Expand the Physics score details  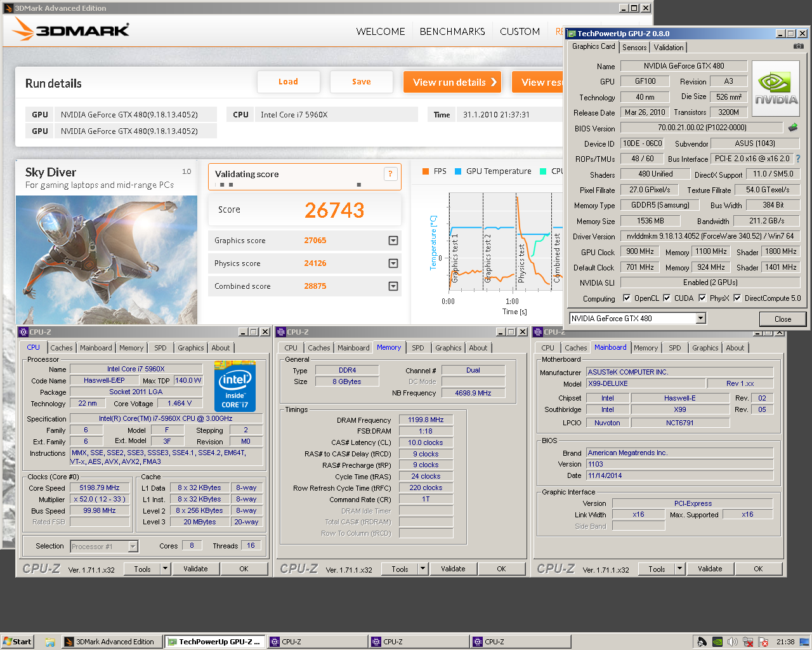393,263
